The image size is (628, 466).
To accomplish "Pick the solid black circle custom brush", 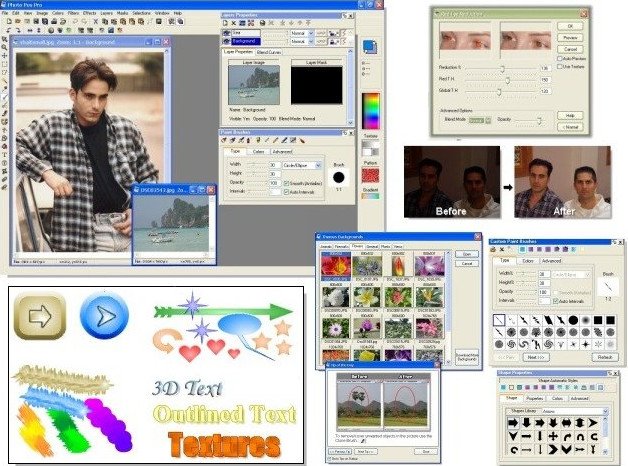I will tap(573, 320).
